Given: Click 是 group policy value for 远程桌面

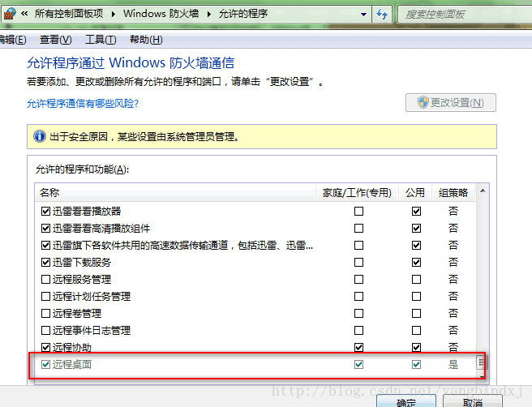Looking at the screenshot, I should 453,364.
